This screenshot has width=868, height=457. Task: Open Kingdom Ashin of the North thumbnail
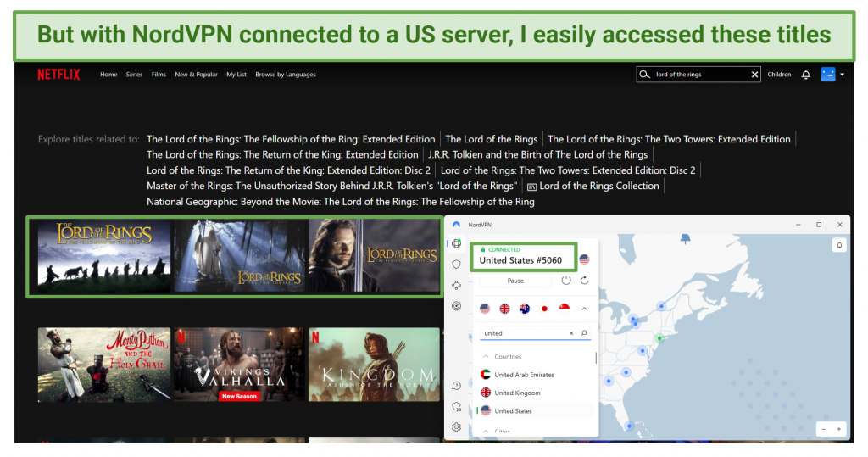tap(374, 365)
